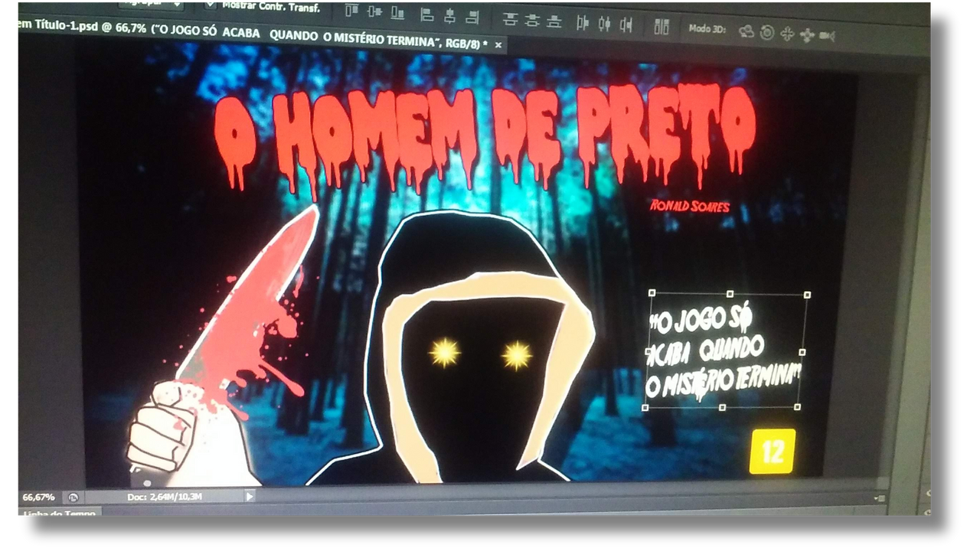
Task: Click the distribute right edges icon
Action: (x=626, y=25)
